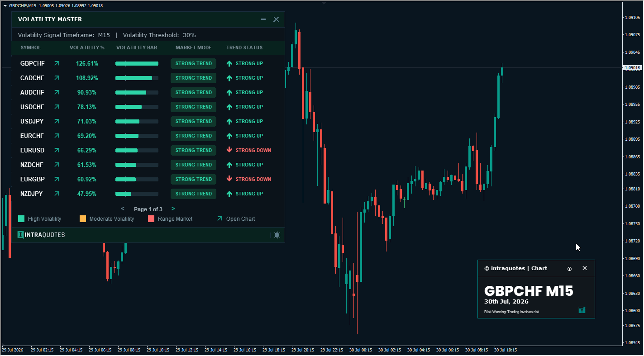644x356 pixels.
Task: Open CADCHF chart arrow icon
Action: 57,78
